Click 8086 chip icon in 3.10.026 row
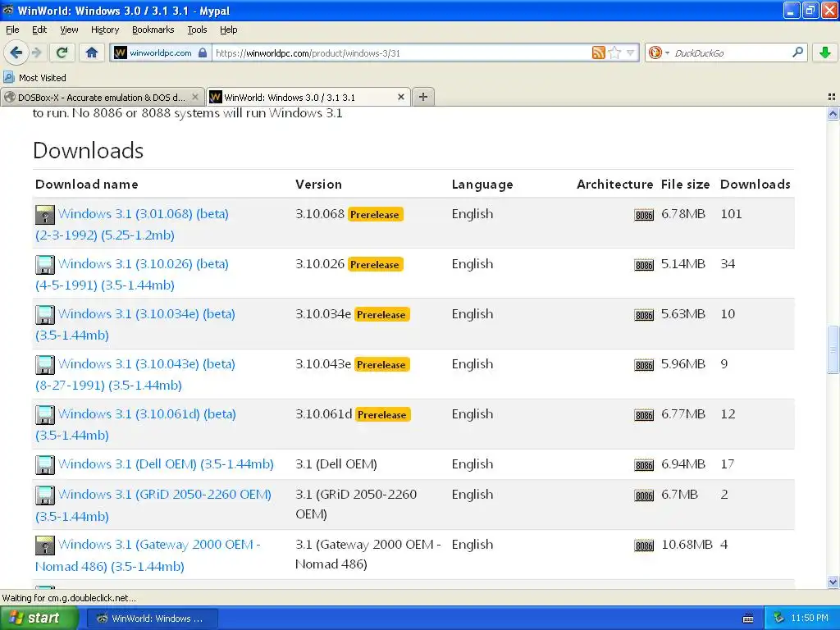Screen dimensions: 840x630 (x=644, y=265)
